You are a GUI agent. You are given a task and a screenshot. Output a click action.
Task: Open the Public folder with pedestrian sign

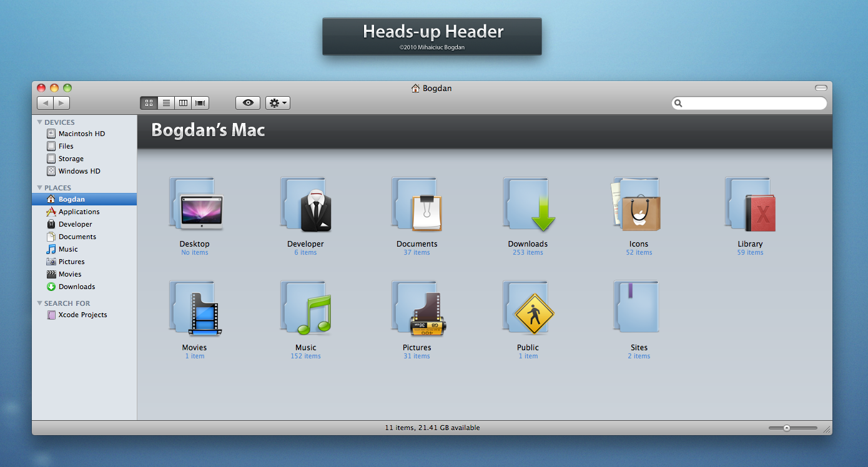528,308
